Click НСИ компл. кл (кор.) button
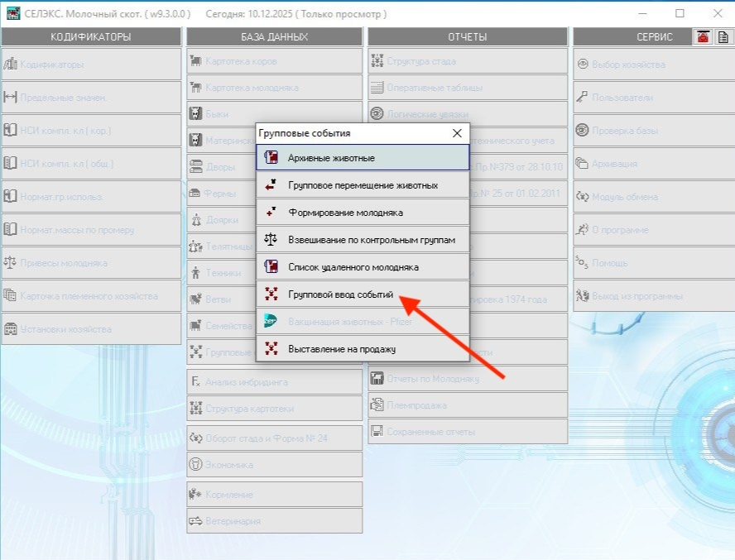Screen dimensions: 735x560 [91, 130]
